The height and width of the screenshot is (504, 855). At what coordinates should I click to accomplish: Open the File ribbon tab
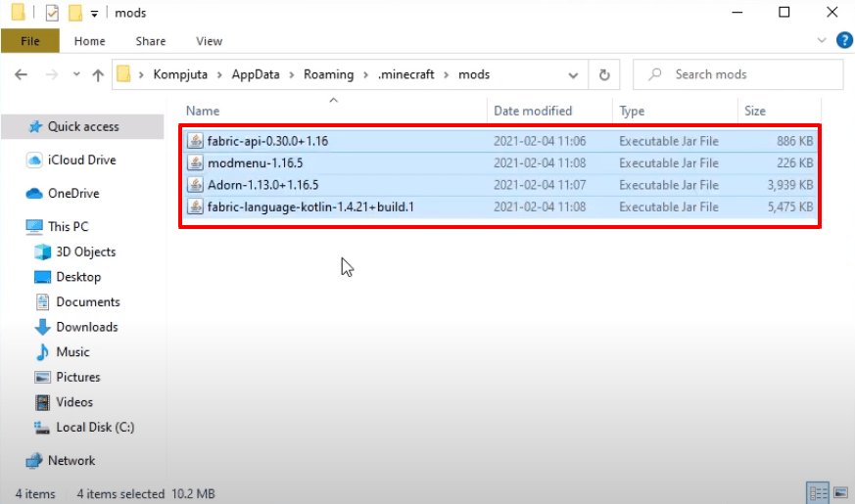click(x=30, y=41)
